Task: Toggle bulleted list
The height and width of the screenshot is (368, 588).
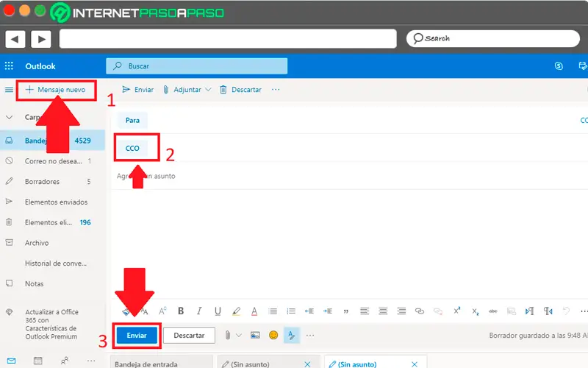Action: 273,311
